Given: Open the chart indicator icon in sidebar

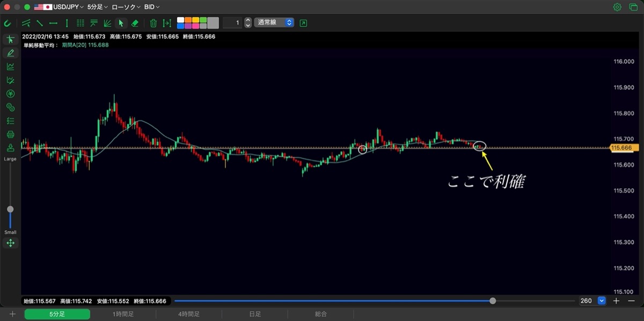Looking at the screenshot, I should [10, 67].
